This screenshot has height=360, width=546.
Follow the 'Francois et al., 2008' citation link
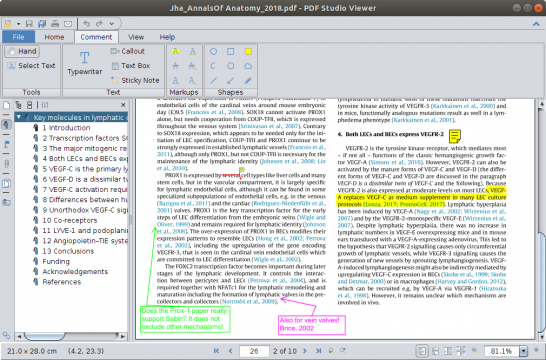(214, 112)
